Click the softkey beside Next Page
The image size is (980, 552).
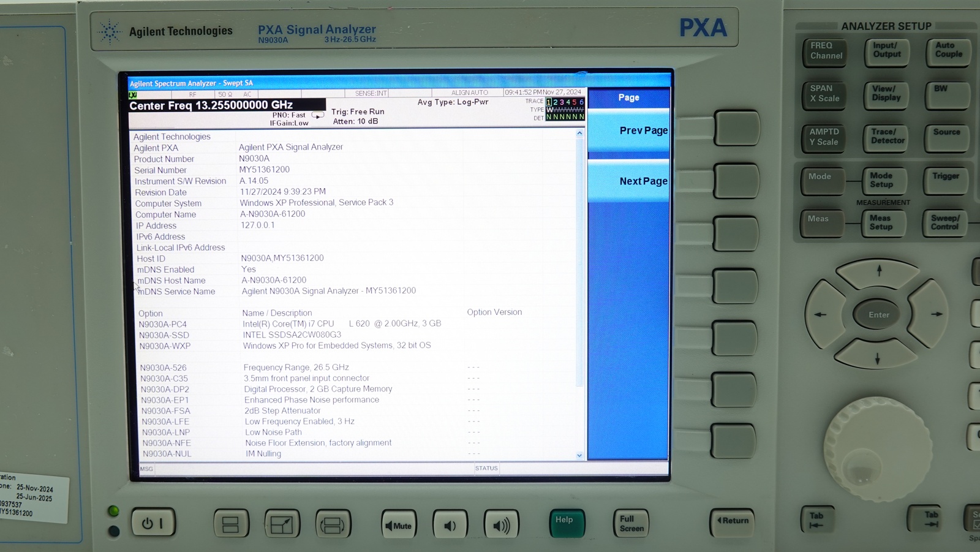737,181
